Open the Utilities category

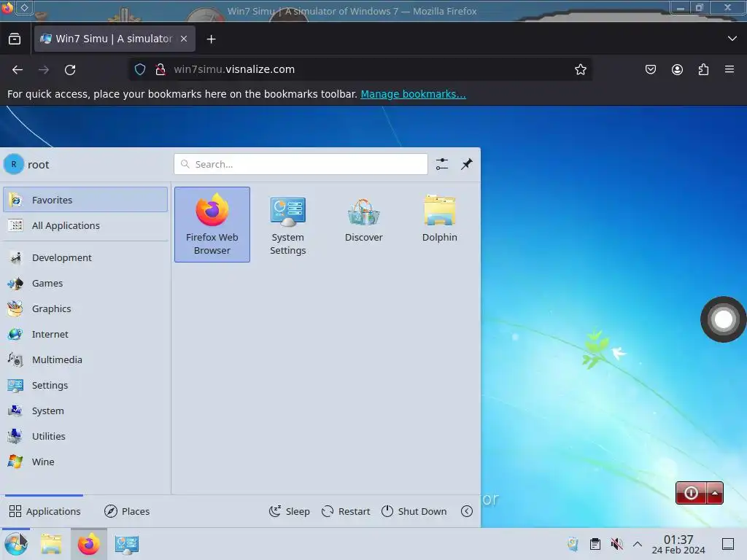click(85, 436)
